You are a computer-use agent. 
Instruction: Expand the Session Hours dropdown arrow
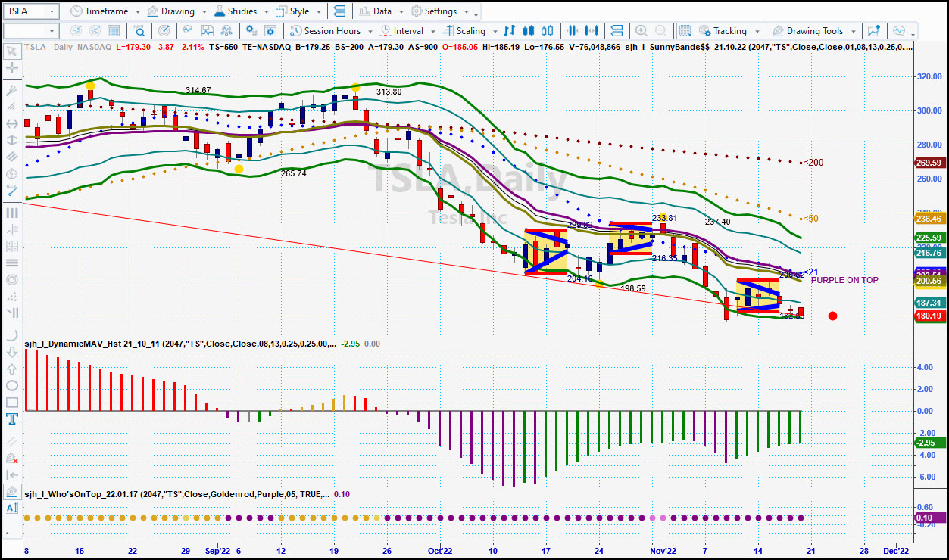tap(369, 32)
